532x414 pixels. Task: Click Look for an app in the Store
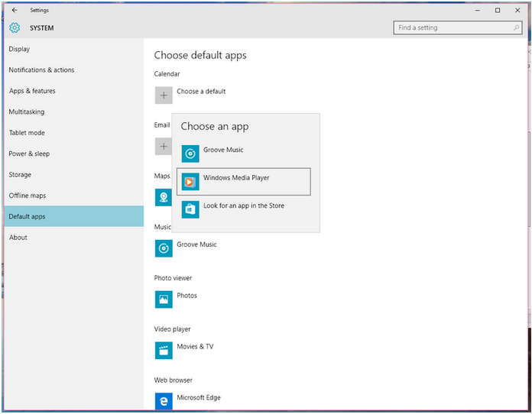click(x=244, y=209)
